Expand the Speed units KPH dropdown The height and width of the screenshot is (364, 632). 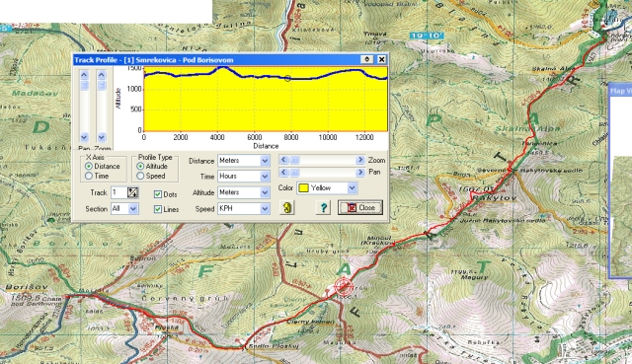[x=265, y=208]
